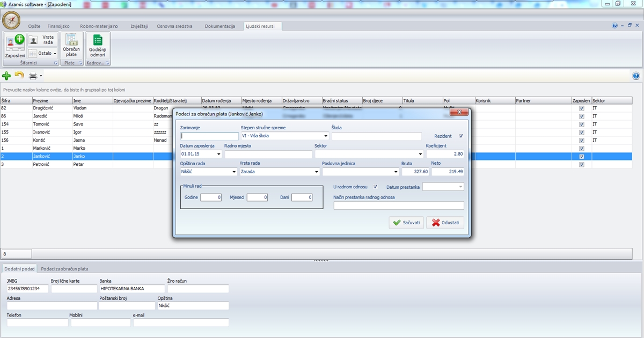Open Plate group dialog launcher
Image resolution: width=644 pixels, height=338 pixels.
(x=80, y=63)
